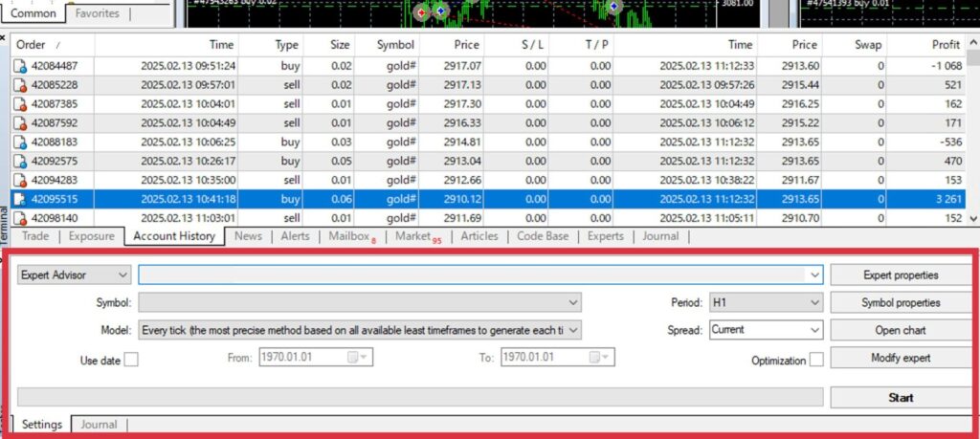Click the Modify expert button
The image size is (980, 439).
click(x=901, y=358)
